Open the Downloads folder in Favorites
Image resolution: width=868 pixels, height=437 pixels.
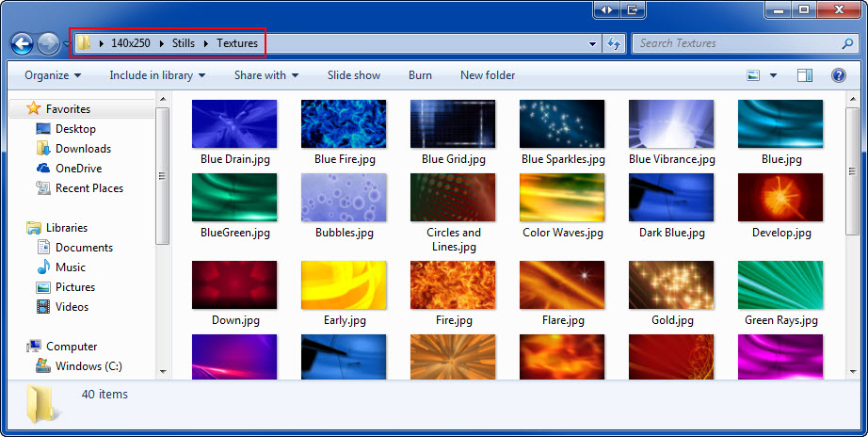tap(82, 149)
